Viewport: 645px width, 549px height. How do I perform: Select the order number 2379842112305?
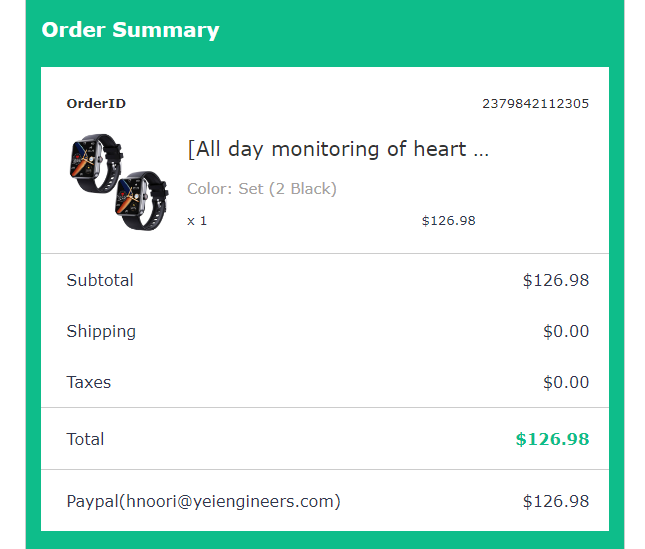535,104
